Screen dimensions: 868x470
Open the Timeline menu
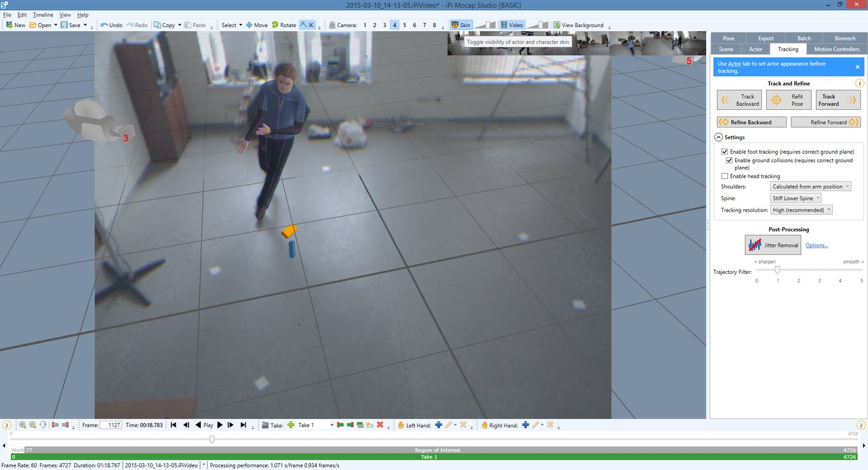tap(43, 14)
